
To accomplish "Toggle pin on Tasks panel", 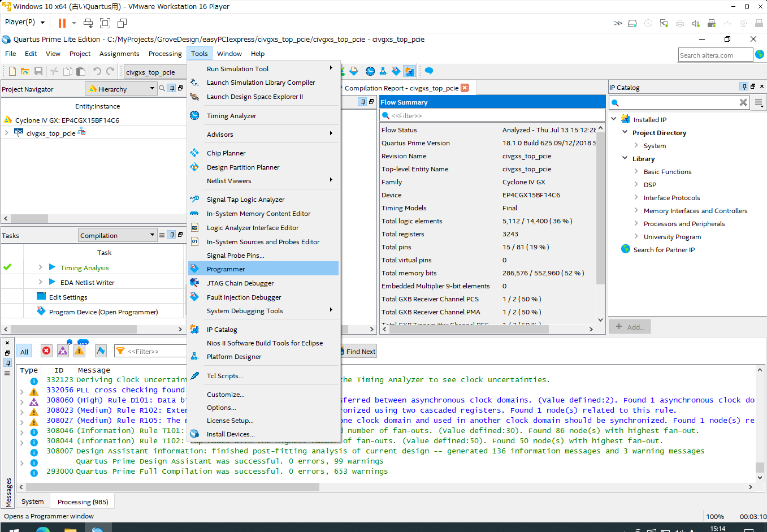I will tap(172, 235).
